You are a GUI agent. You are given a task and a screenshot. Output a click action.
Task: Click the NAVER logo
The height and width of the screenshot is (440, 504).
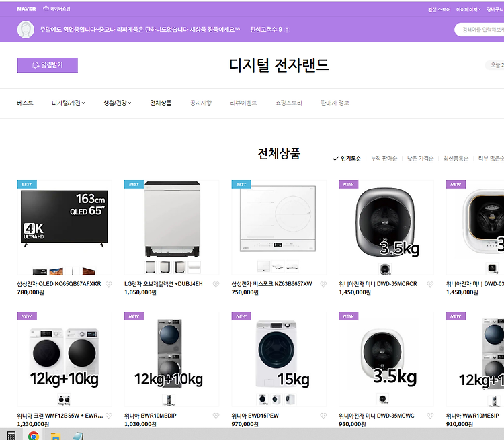pyautogui.click(x=26, y=9)
